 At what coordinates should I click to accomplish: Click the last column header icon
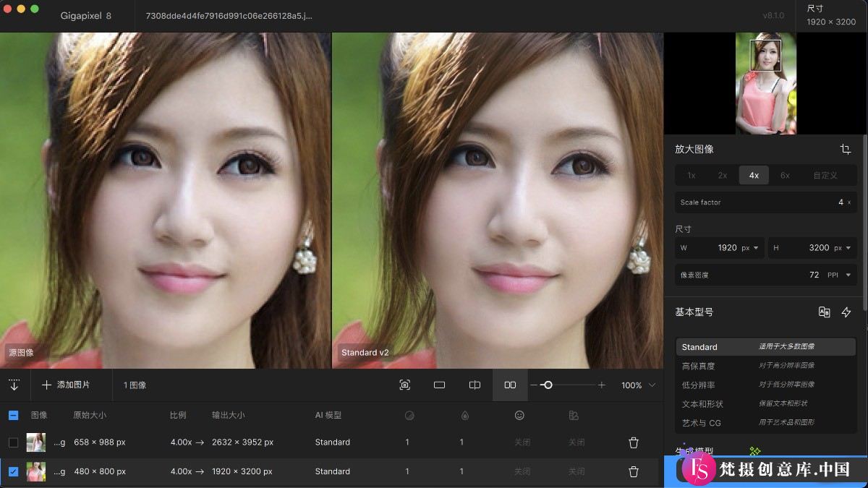(574, 416)
